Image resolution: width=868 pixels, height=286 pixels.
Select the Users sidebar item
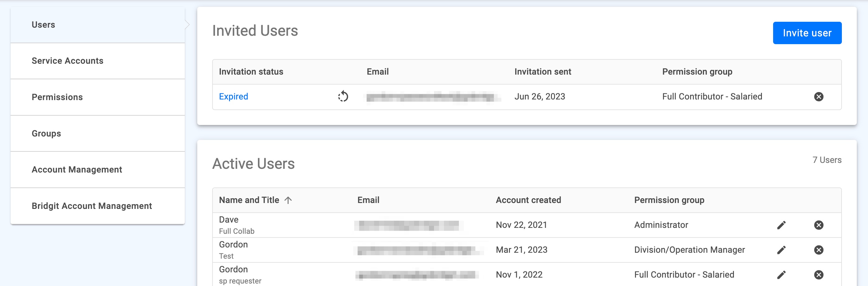tap(98, 25)
